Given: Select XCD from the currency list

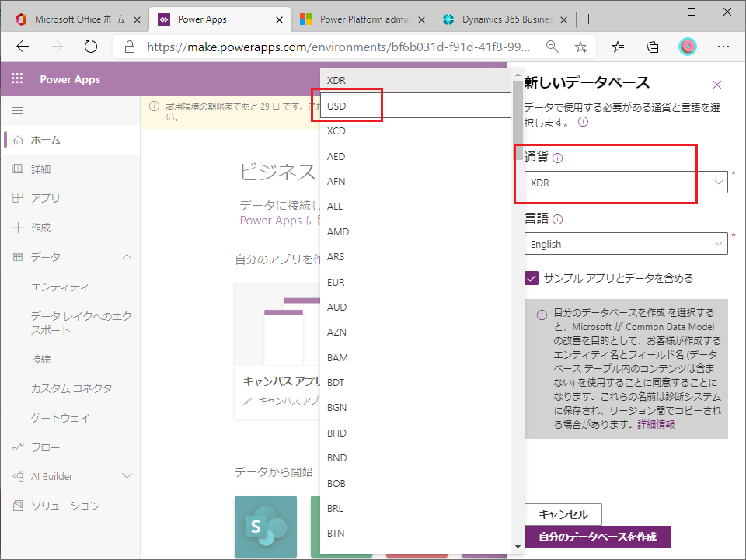Looking at the screenshot, I should tap(416, 130).
